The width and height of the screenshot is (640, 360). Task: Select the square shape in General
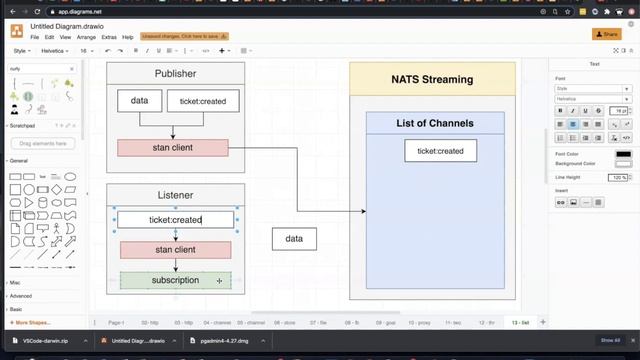pyautogui.click(x=15, y=190)
